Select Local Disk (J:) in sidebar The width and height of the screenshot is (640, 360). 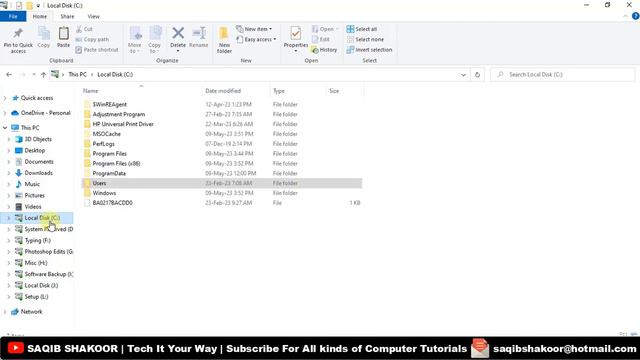coord(41,285)
